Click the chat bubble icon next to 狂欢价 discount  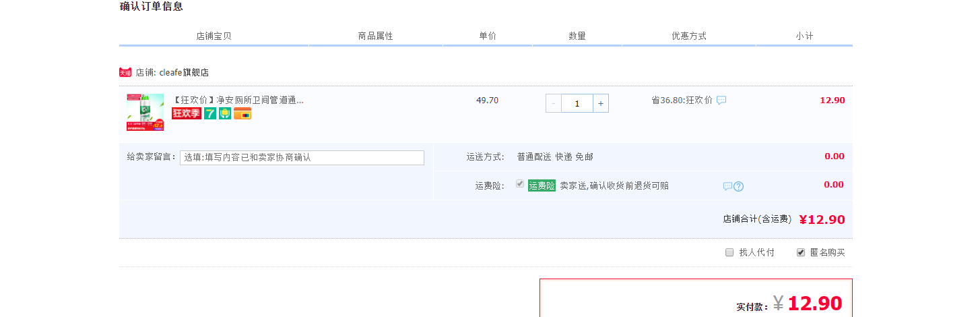click(x=721, y=100)
